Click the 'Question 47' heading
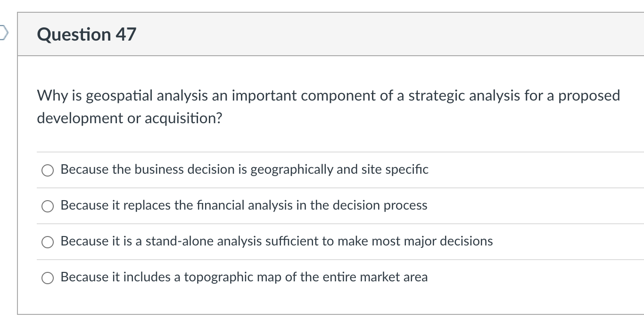 pyautogui.click(x=87, y=34)
